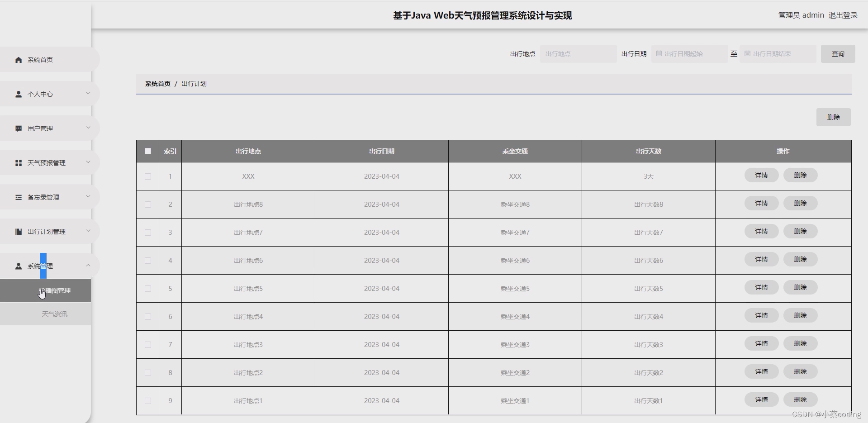Screen dimensions: 868x423
Task: Click 退出登录 to log out
Action: (843, 15)
